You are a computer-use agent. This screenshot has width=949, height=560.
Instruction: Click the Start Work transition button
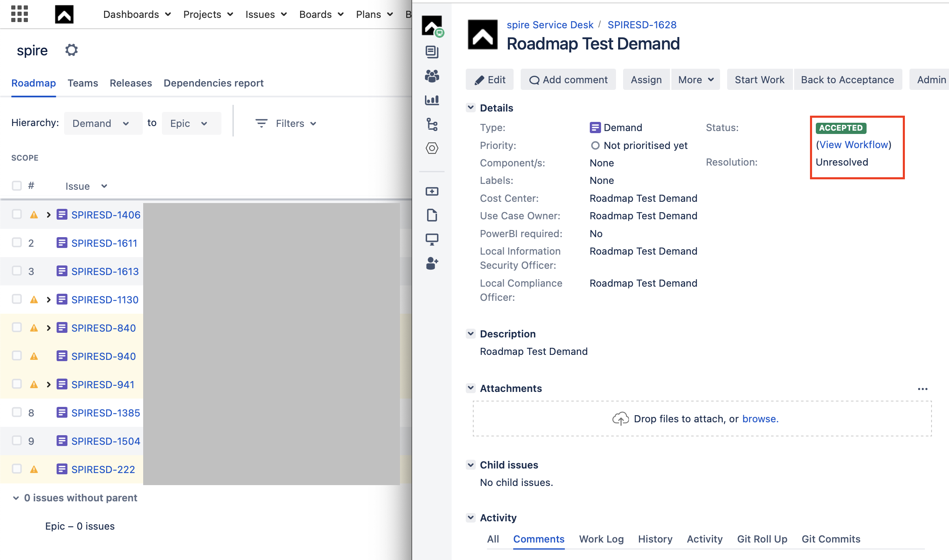click(760, 79)
